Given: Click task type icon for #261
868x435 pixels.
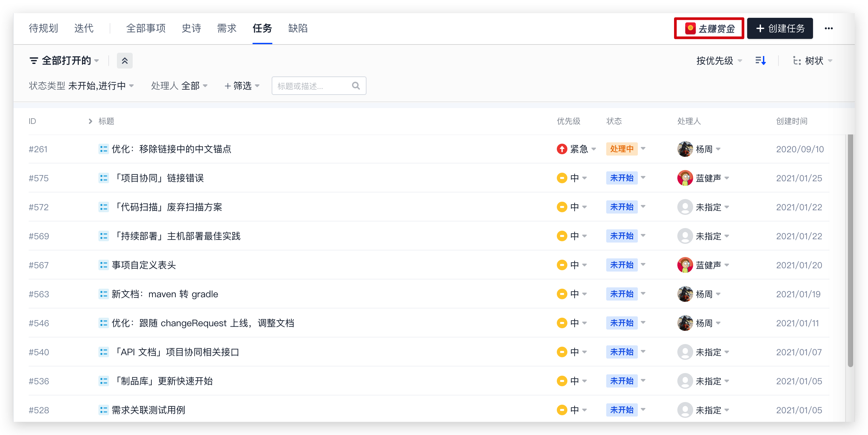Looking at the screenshot, I should pyautogui.click(x=103, y=149).
